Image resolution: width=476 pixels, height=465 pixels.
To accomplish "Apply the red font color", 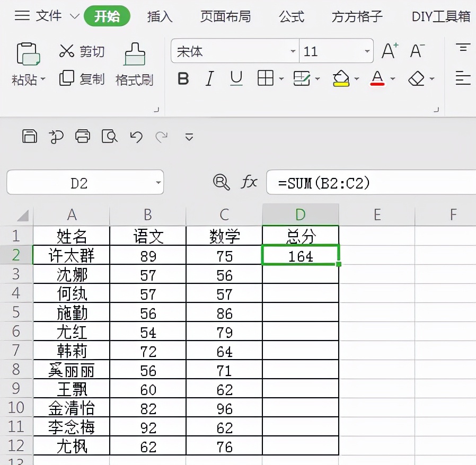I will [x=377, y=78].
